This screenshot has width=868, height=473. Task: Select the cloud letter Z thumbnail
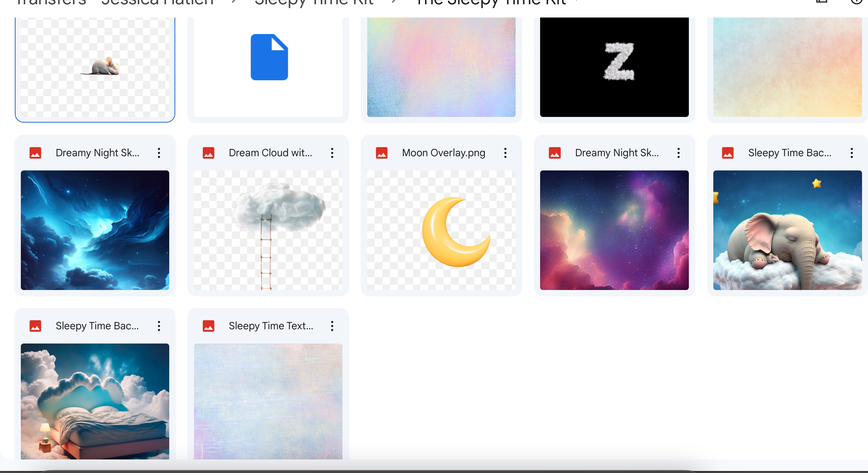[x=614, y=67]
